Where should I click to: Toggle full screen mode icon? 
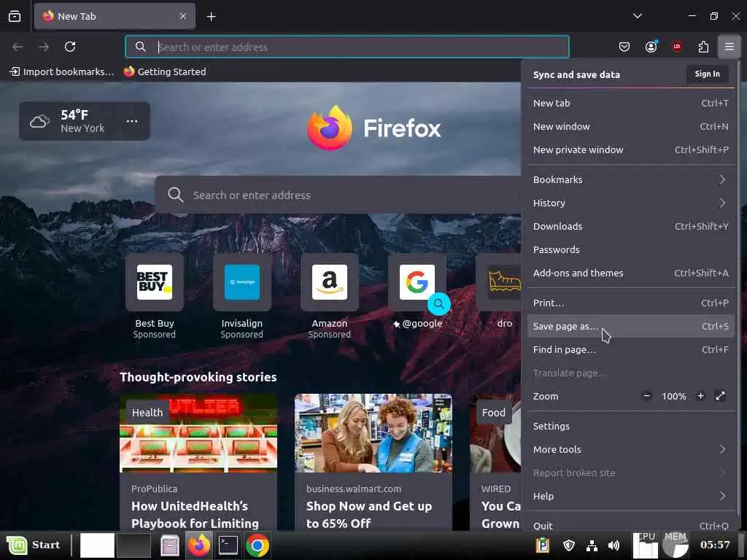click(720, 396)
